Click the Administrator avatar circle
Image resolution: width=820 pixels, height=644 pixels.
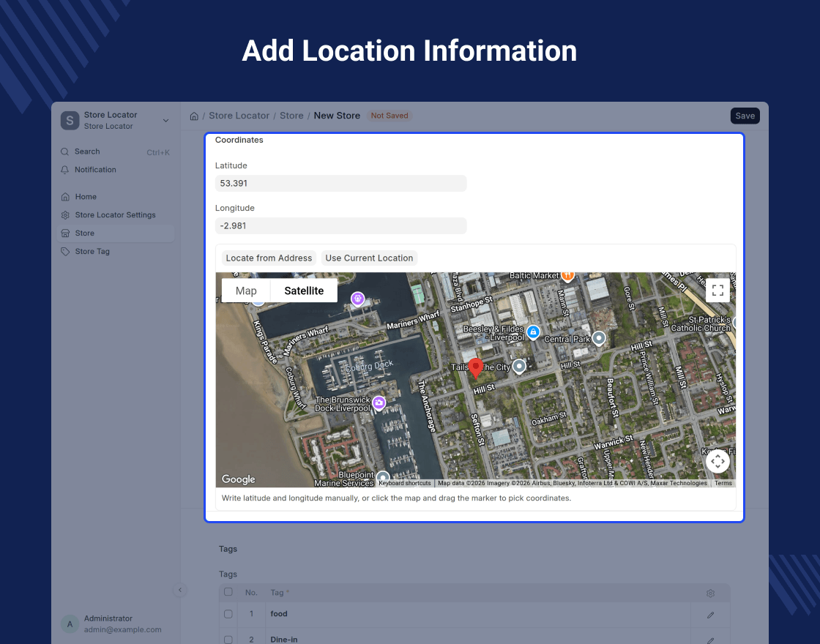coord(70,624)
